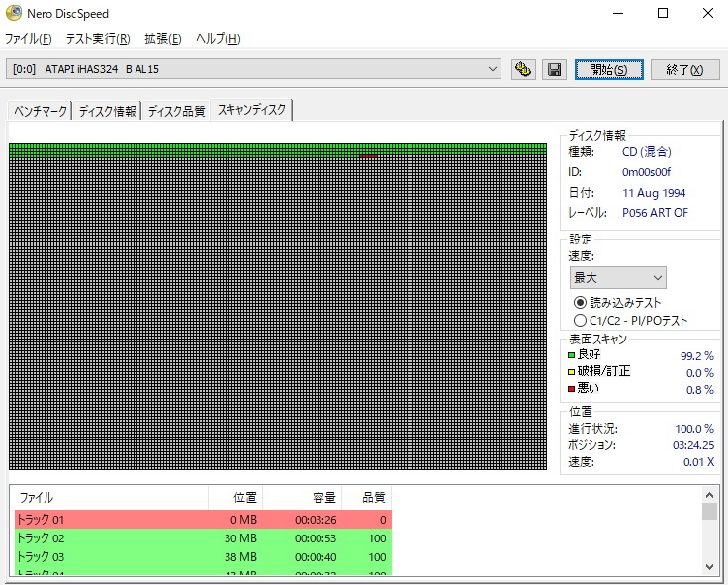Click the red bad sector in scan map
The image size is (728, 585).
click(x=368, y=156)
